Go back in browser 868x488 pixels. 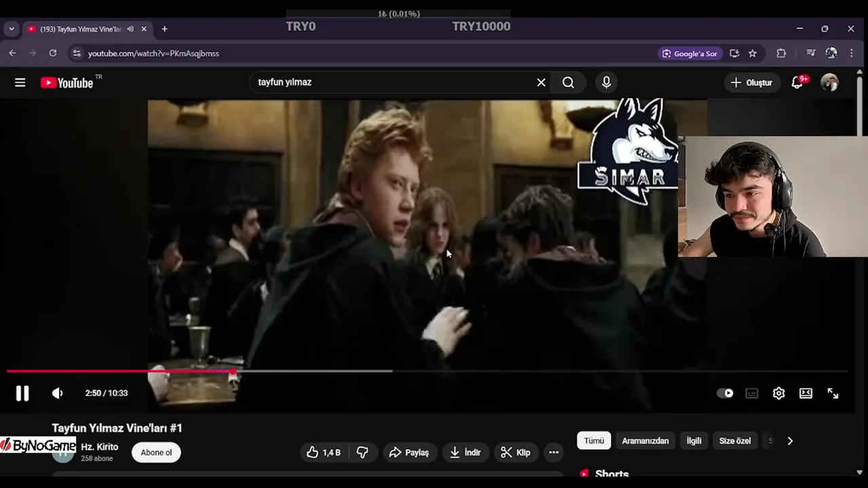click(x=12, y=53)
